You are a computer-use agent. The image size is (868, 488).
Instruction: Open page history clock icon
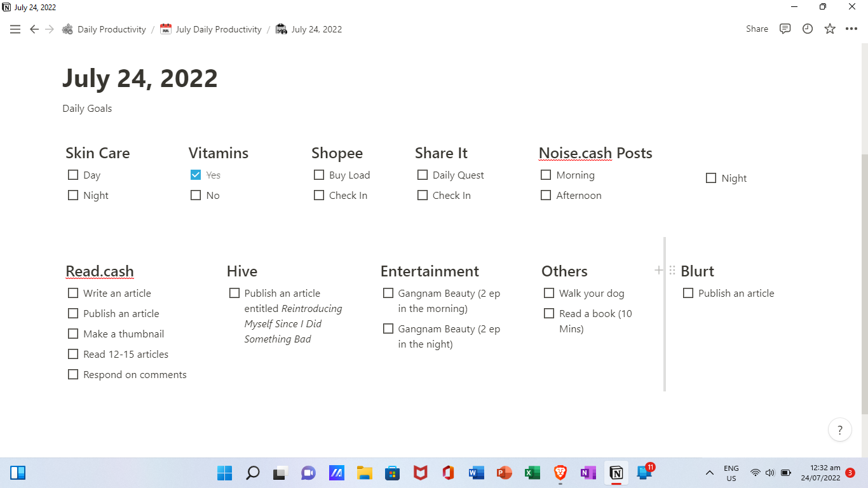[x=808, y=29]
